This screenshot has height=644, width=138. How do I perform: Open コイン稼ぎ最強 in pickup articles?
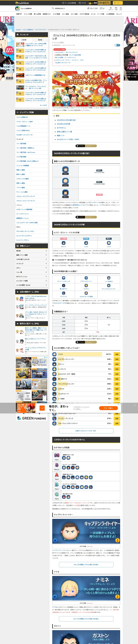(x=32, y=144)
